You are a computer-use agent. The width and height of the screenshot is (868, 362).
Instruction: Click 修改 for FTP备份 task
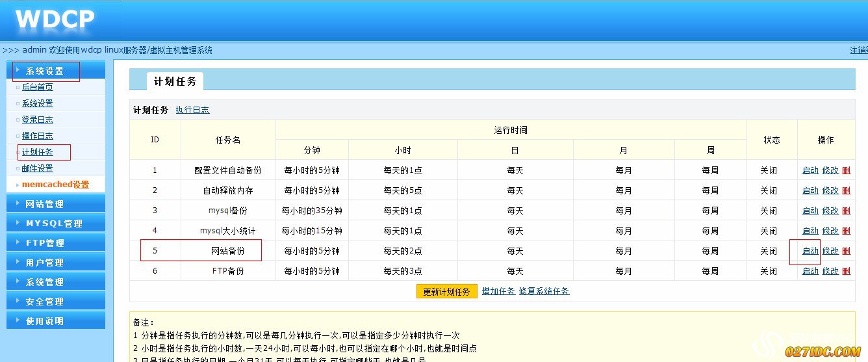(x=830, y=271)
